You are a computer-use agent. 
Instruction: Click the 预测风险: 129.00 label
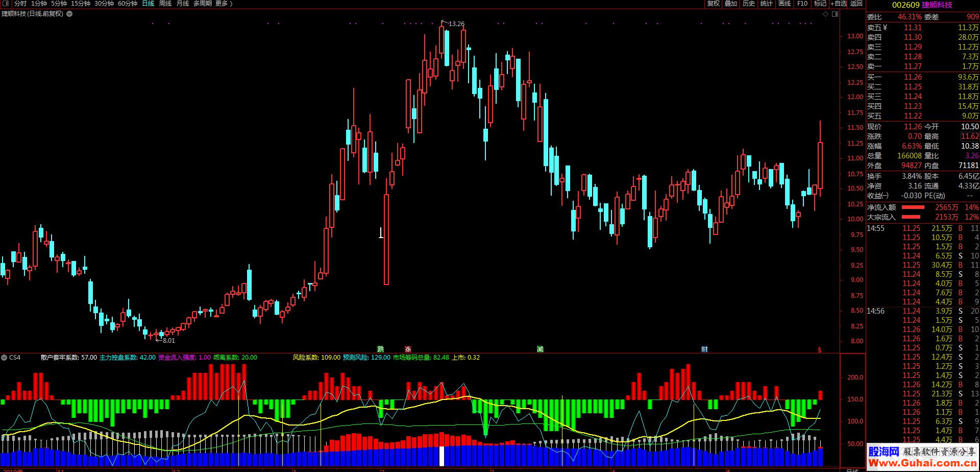(x=366, y=358)
